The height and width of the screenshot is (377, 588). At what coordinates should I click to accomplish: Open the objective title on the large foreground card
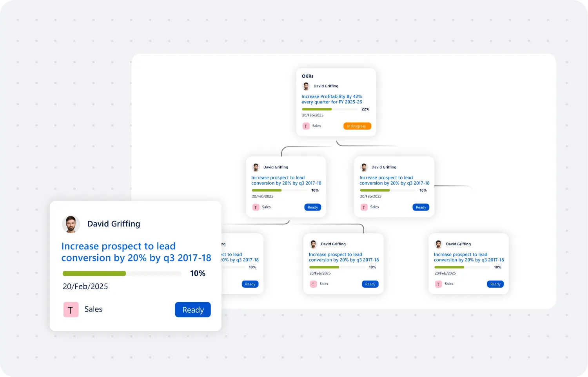coord(136,252)
